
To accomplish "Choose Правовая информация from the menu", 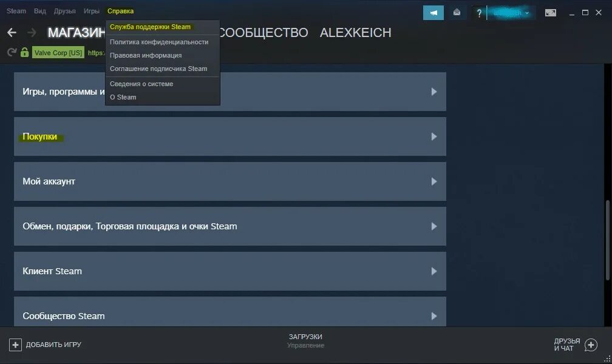I will click(162, 55).
